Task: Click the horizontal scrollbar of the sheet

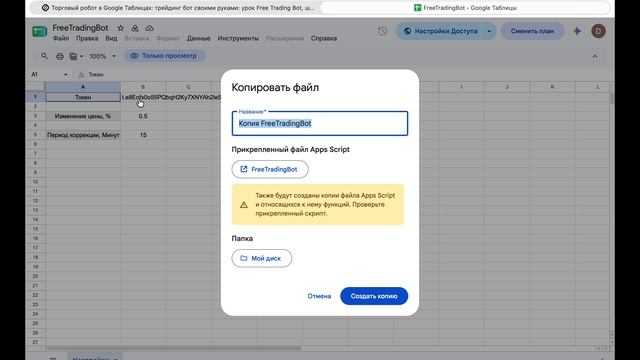Action: 174,348
